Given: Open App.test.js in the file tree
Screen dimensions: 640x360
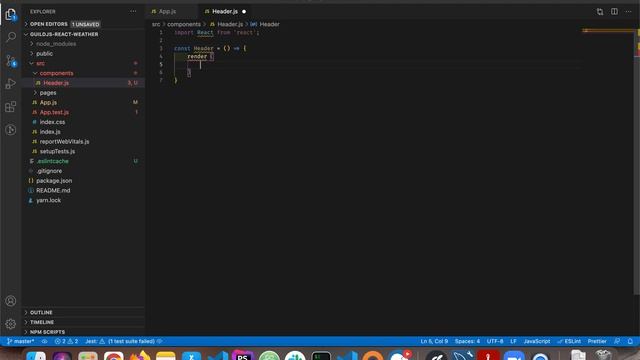Looking at the screenshot, I should 54,112.
